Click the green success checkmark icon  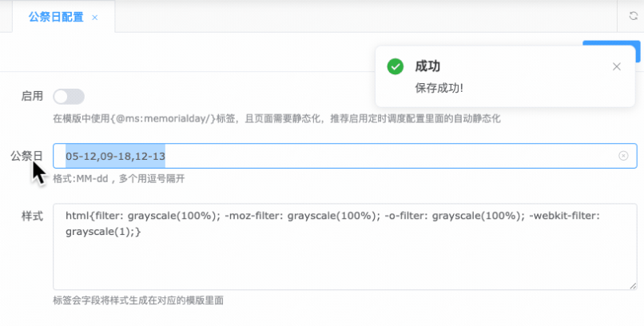pyautogui.click(x=395, y=67)
